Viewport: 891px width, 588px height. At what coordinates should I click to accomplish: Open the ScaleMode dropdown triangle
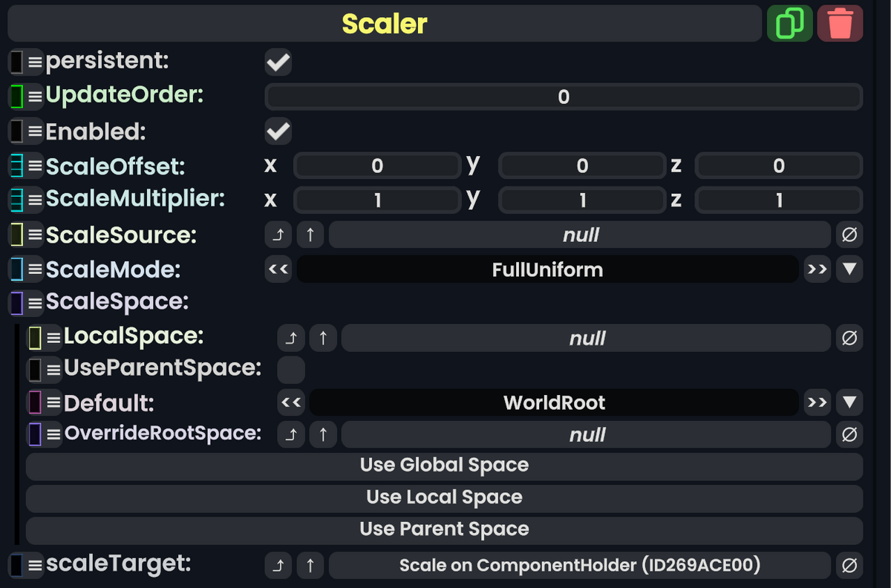point(849,269)
